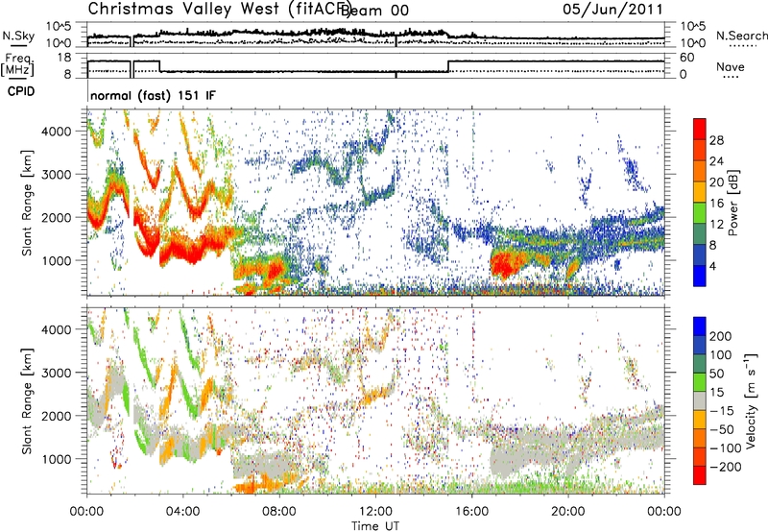Click the 'CPID' label
Viewport: 768px width, 532px height.
21,91
